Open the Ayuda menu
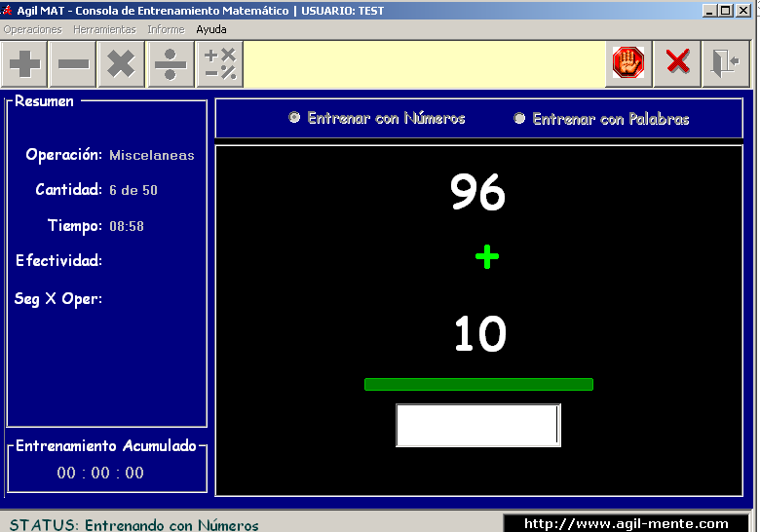 [211, 29]
